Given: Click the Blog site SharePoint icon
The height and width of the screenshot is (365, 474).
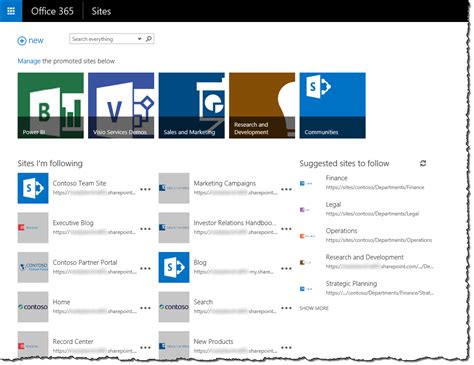Looking at the screenshot, I should click(x=174, y=267).
